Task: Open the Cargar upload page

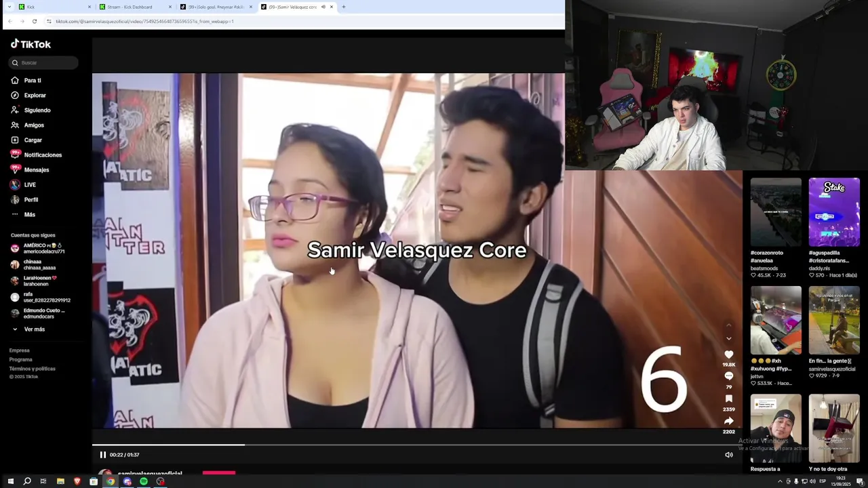Action: pyautogui.click(x=26, y=140)
